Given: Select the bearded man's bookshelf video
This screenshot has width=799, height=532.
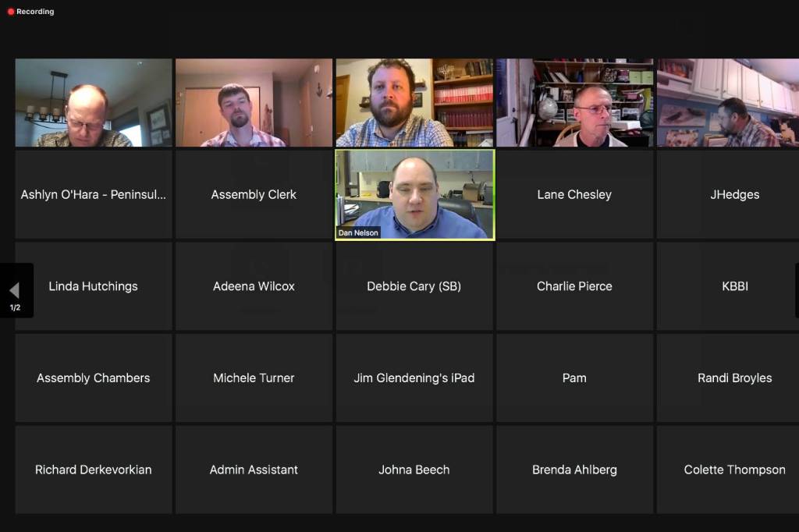Looking at the screenshot, I should coord(414,102).
